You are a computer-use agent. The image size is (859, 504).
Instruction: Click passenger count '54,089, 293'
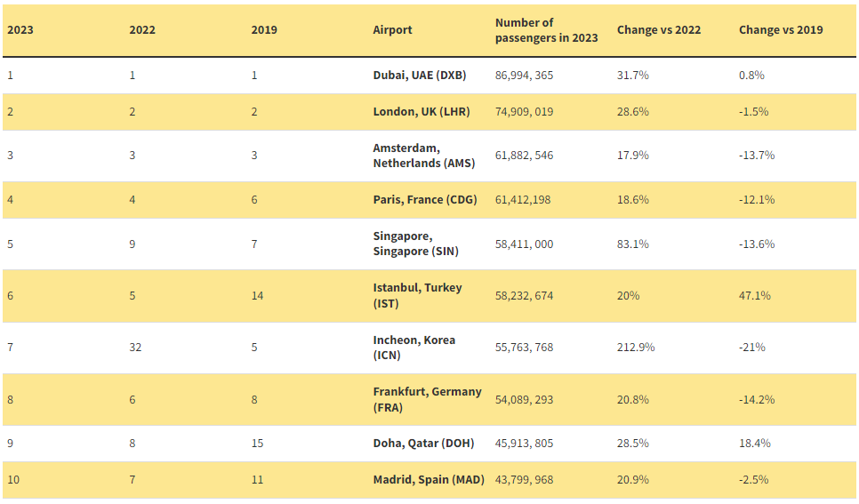tap(525, 400)
